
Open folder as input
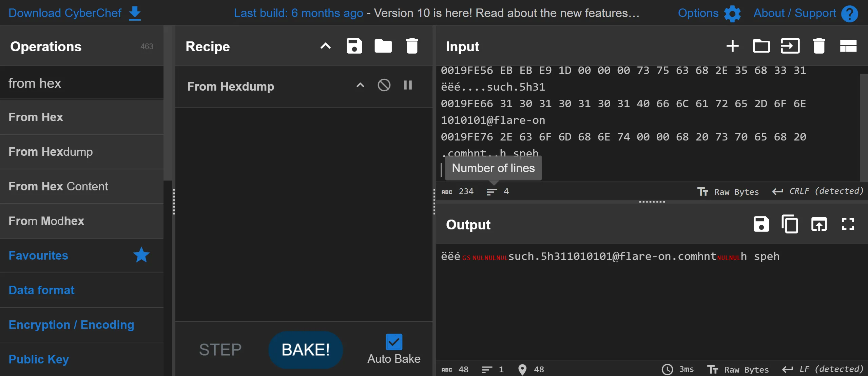tap(761, 46)
